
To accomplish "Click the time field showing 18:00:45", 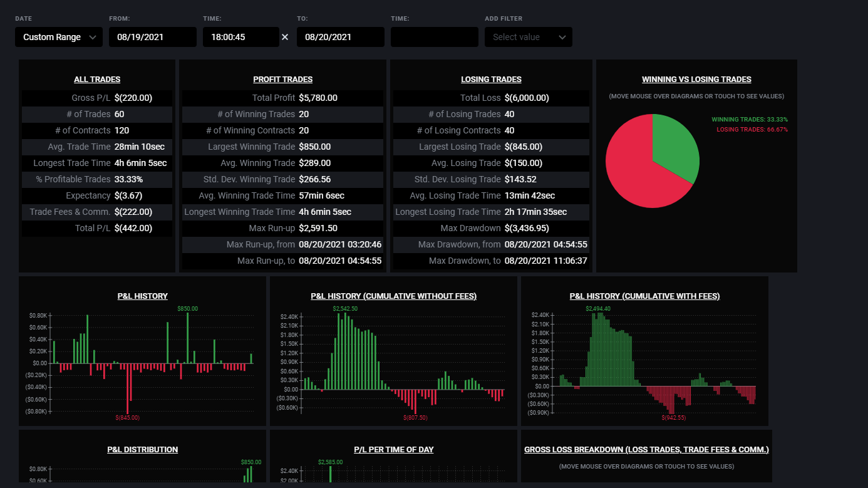I will [x=241, y=37].
